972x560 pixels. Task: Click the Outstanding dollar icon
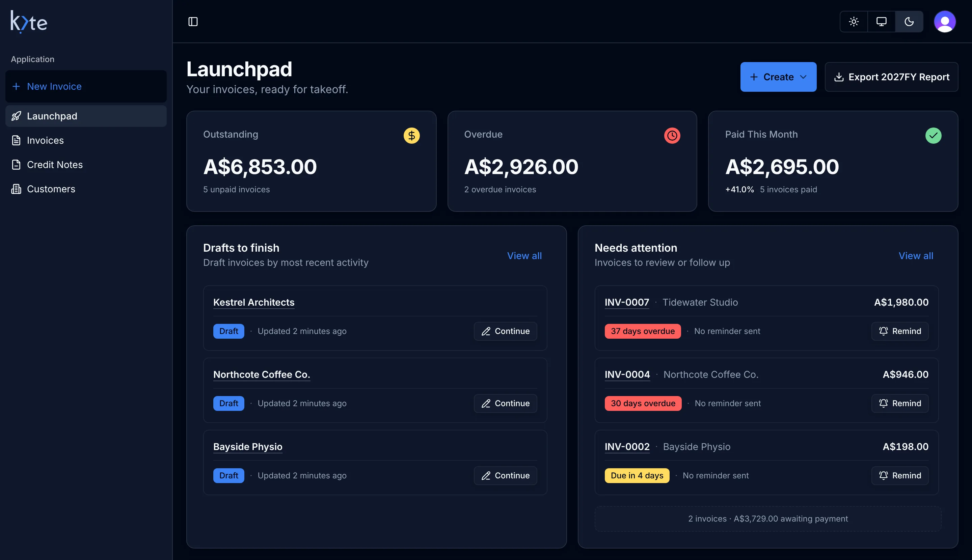(411, 135)
